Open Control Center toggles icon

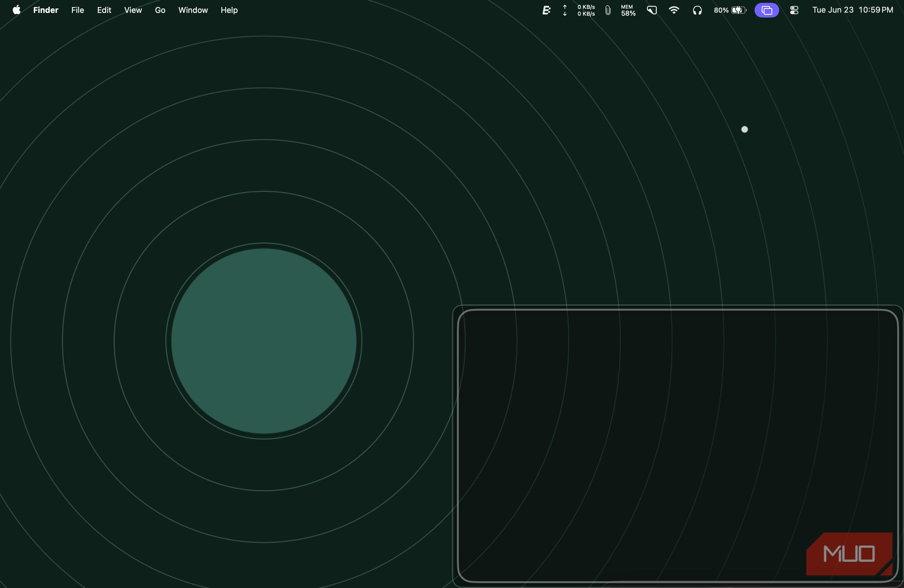click(794, 10)
